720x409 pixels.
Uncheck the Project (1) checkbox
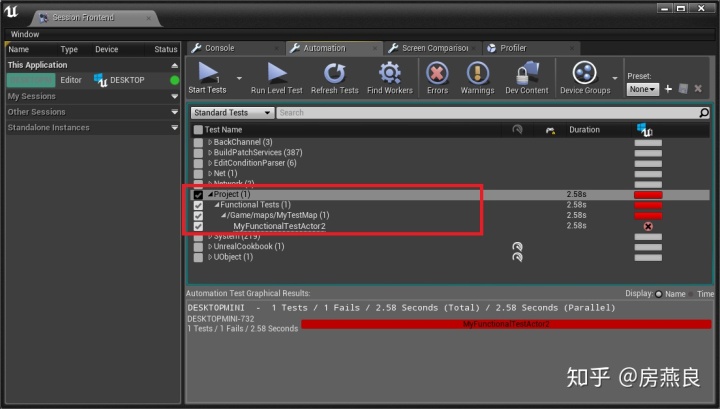coord(198,195)
